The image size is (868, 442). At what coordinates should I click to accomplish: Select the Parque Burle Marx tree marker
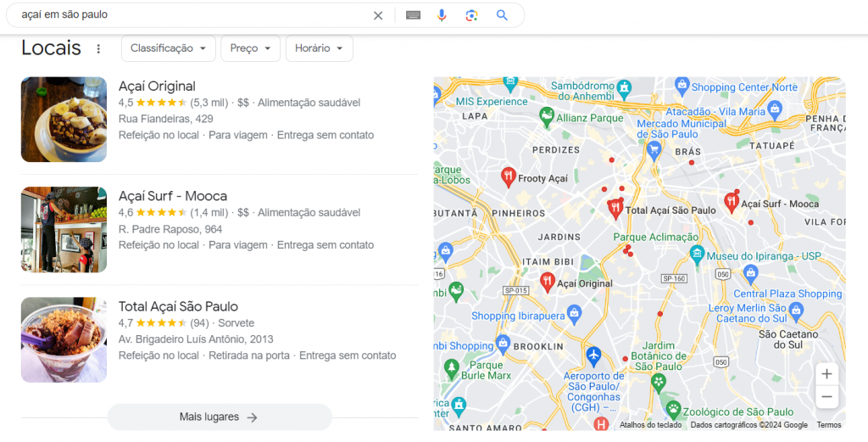(452, 368)
